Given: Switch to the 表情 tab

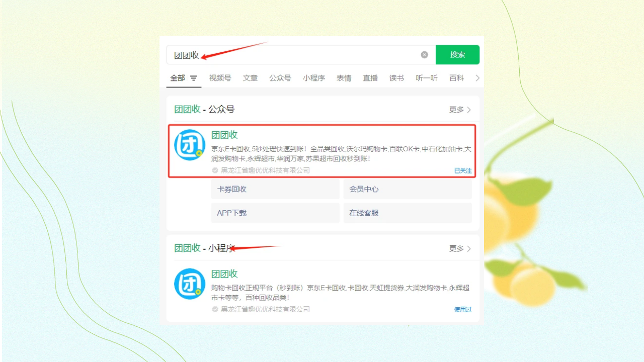Looking at the screenshot, I should click(344, 78).
